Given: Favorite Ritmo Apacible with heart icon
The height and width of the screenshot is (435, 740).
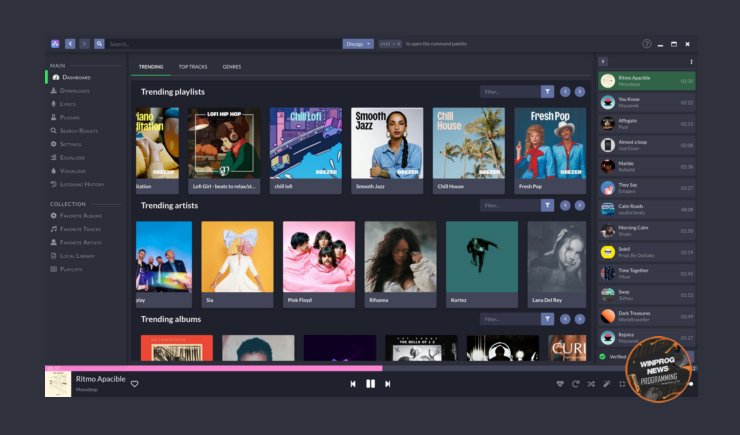Looking at the screenshot, I should click(x=135, y=384).
